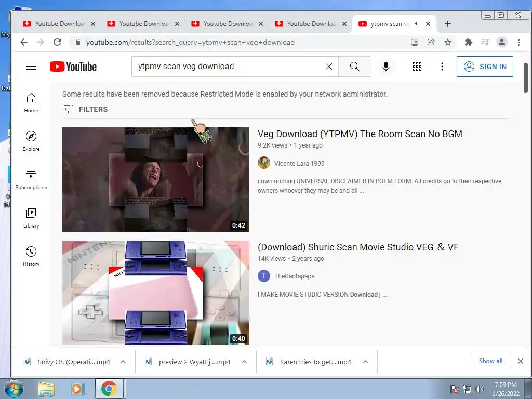The height and width of the screenshot is (399, 532).
Task: Open the Windows Start menu
Action: [x=14, y=389]
